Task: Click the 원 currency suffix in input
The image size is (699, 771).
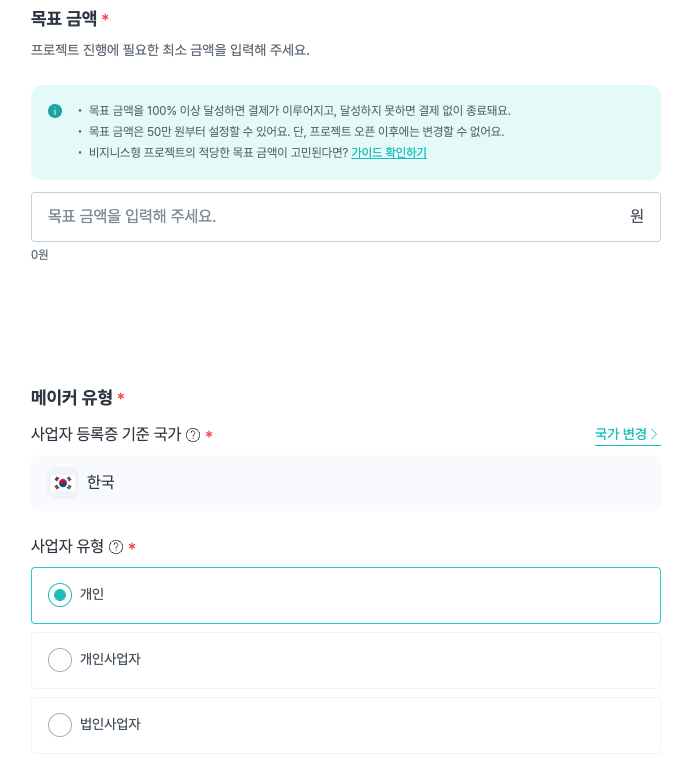Action: point(637,216)
